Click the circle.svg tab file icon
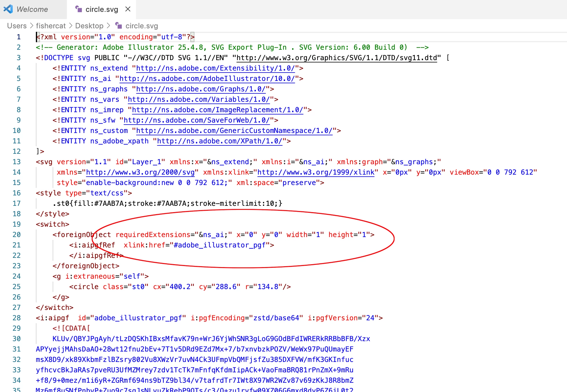This screenshot has width=567, height=392. [78, 9]
